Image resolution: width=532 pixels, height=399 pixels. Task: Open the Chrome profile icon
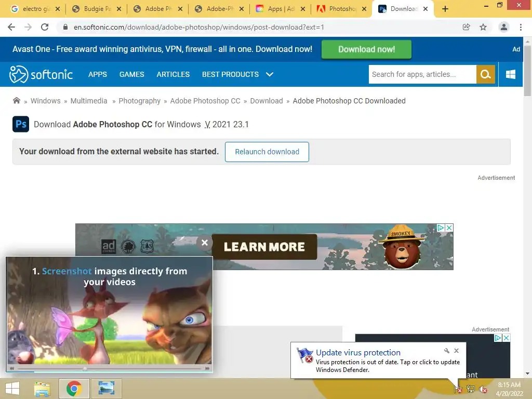point(504,27)
